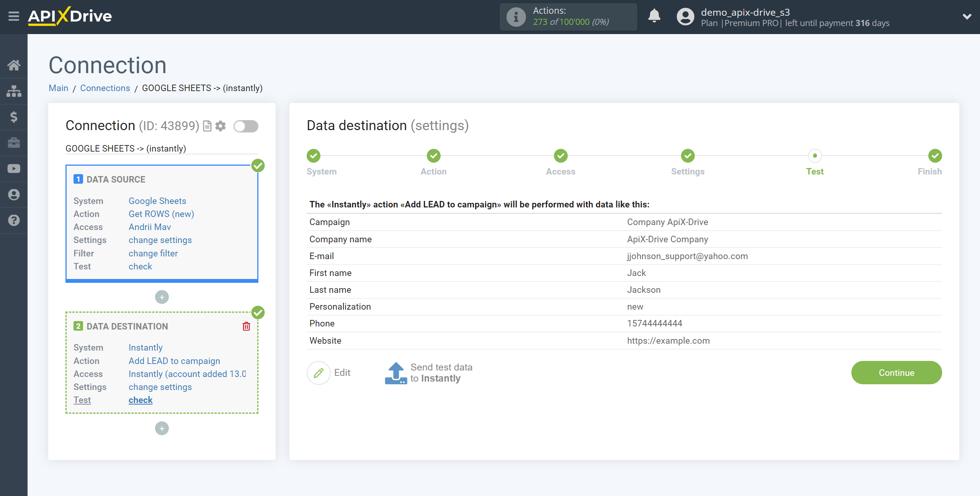The height and width of the screenshot is (496, 980).
Task: Select the Personalization value new
Action: [x=635, y=307]
